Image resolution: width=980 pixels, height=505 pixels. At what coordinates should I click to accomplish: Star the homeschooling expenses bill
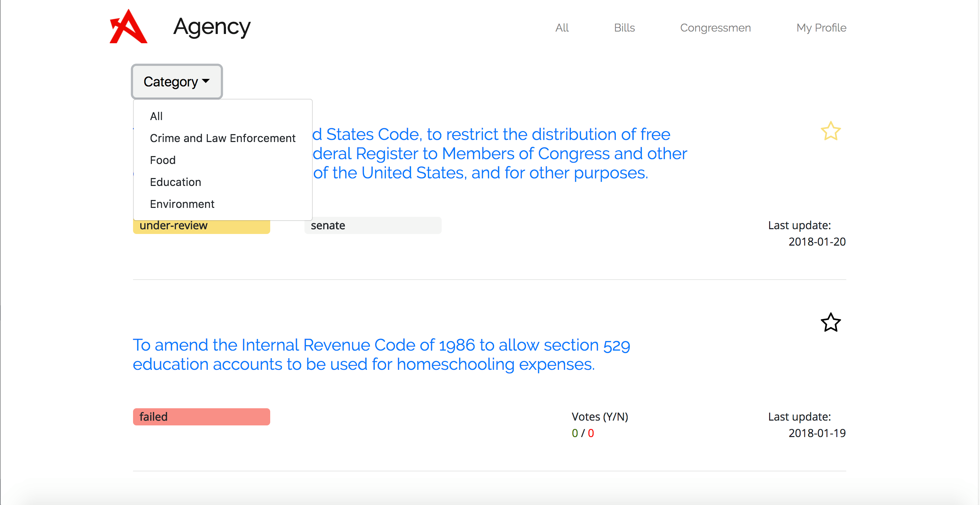click(830, 323)
